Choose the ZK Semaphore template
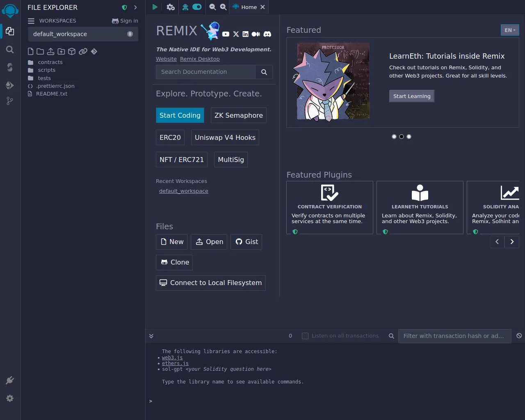This screenshot has width=525, height=420. [239, 115]
